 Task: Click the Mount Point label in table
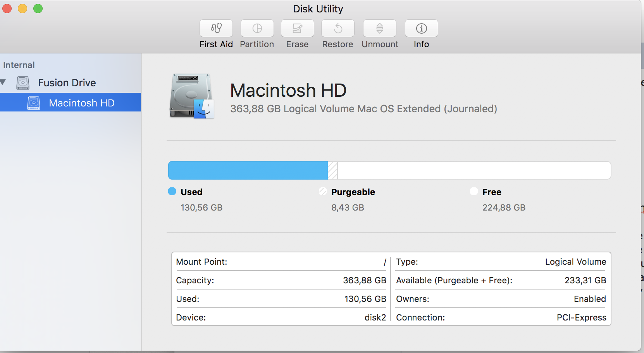201,262
